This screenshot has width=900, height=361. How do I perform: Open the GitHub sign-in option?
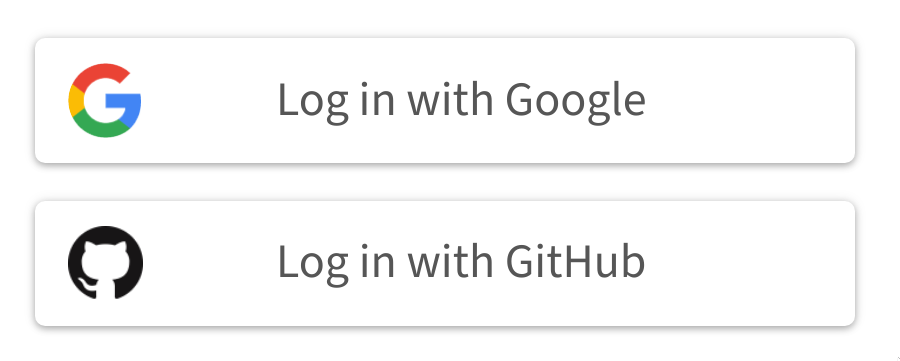[445, 263]
